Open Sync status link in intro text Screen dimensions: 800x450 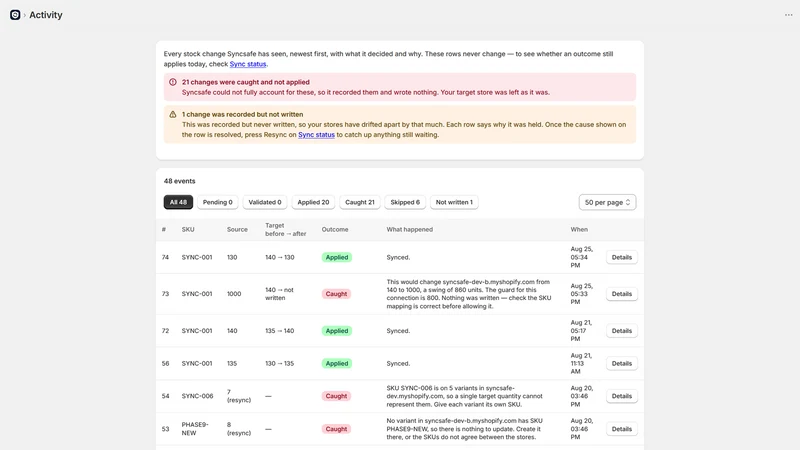[x=248, y=64]
